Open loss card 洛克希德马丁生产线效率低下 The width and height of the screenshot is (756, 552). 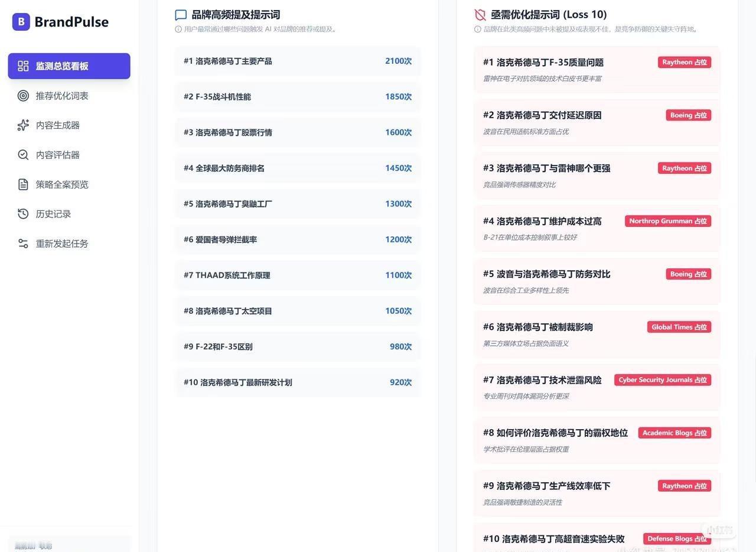tap(597, 493)
